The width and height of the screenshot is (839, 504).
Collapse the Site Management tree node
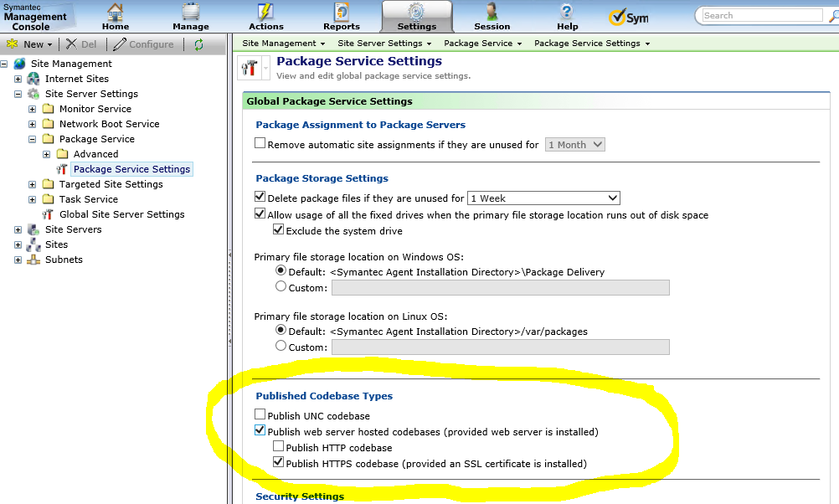(x=4, y=64)
